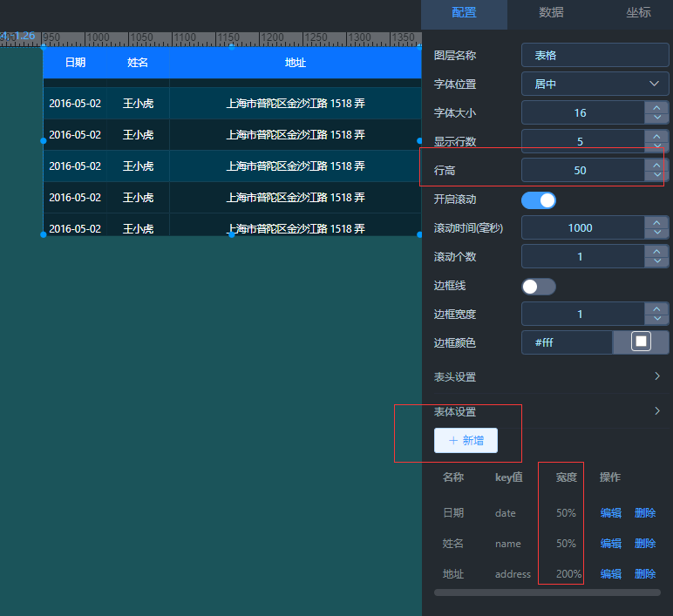Increase the 字体大小 value with up arrow
673x616 pixels.
[x=656, y=107]
